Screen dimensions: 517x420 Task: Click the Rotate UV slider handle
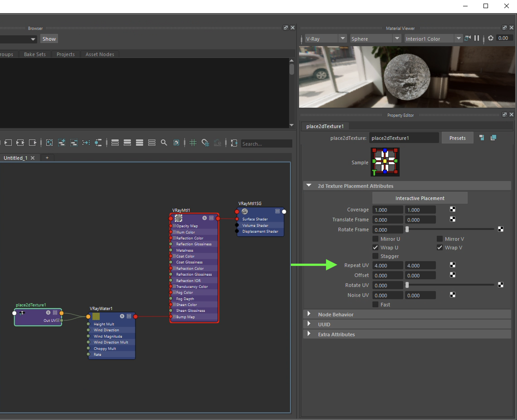407,285
